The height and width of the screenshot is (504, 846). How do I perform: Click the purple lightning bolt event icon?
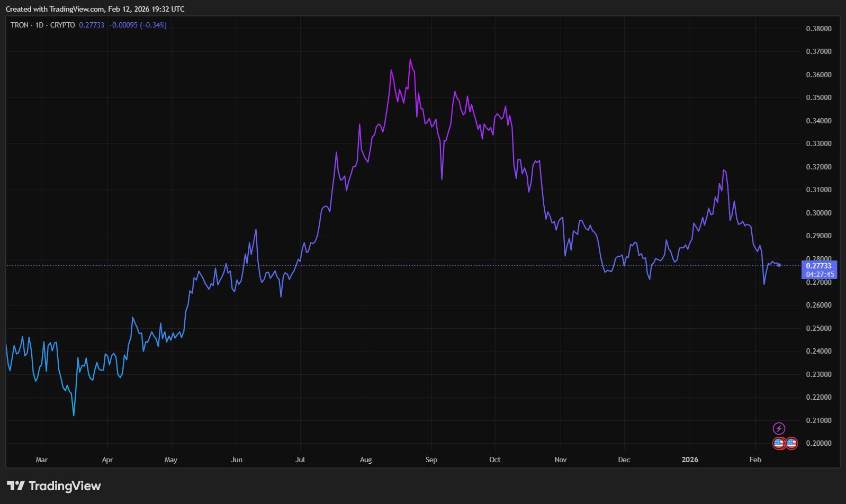click(779, 428)
